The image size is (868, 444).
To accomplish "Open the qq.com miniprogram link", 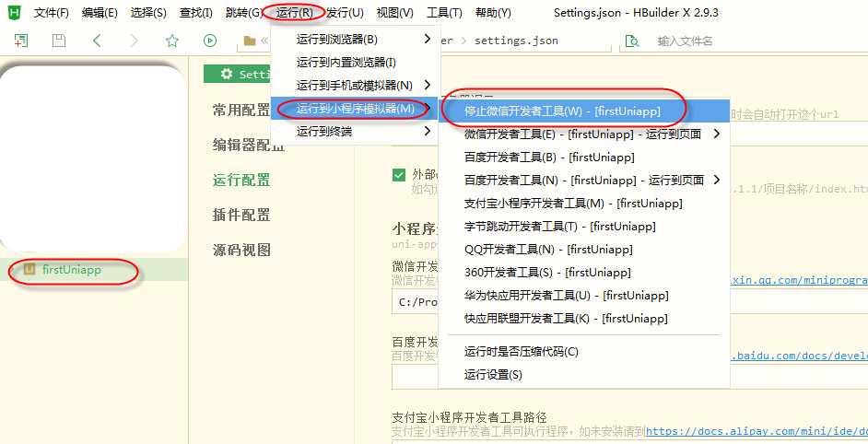I will 799,280.
